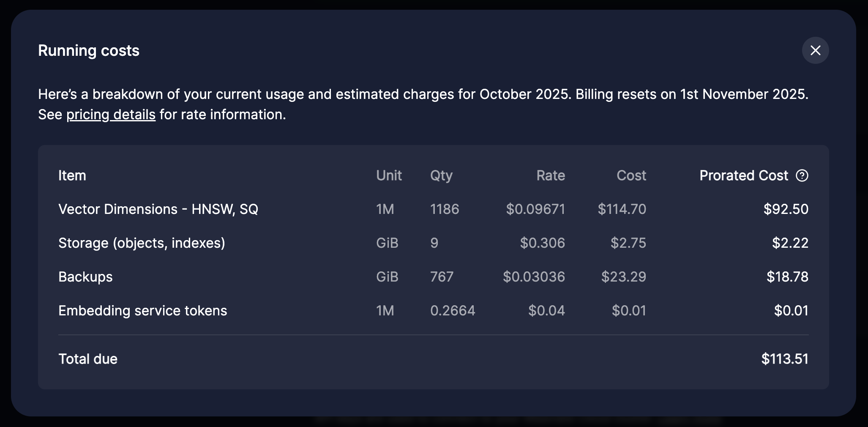Image resolution: width=868 pixels, height=427 pixels.
Task: Click the Unit column header
Action: pos(388,175)
